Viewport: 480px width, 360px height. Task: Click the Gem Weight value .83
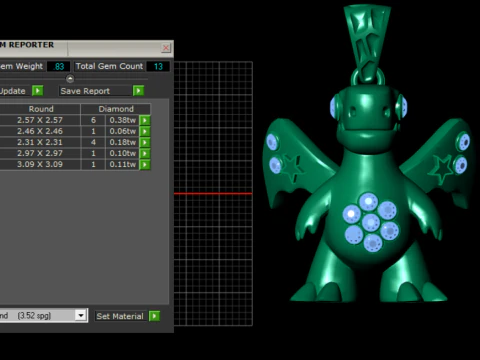click(x=59, y=66)
